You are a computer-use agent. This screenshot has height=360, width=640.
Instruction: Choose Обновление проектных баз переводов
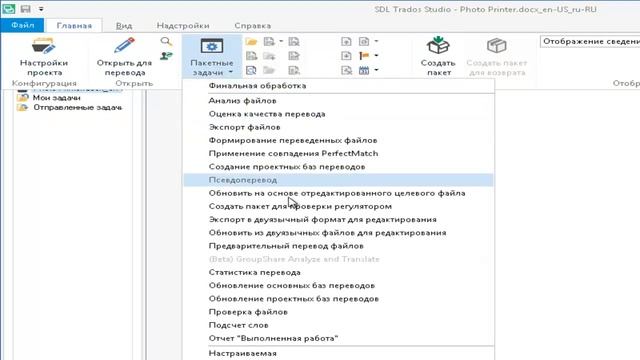click(x=338, y=299)
